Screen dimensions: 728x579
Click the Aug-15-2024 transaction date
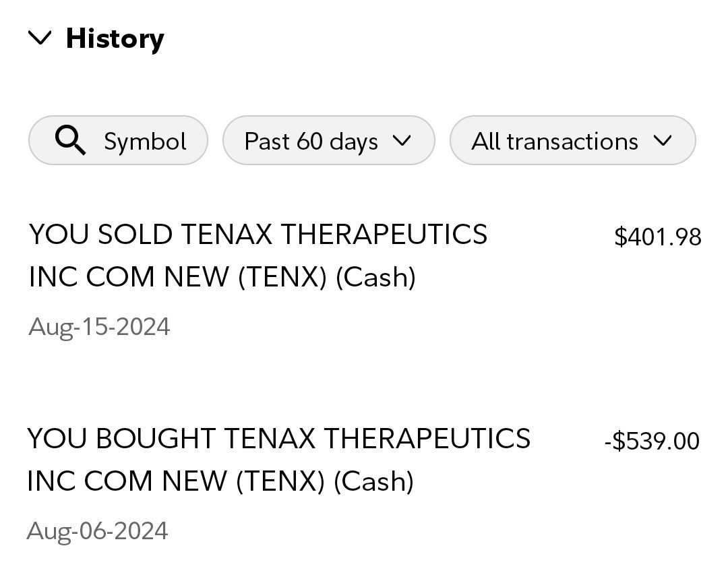[99, 327]
